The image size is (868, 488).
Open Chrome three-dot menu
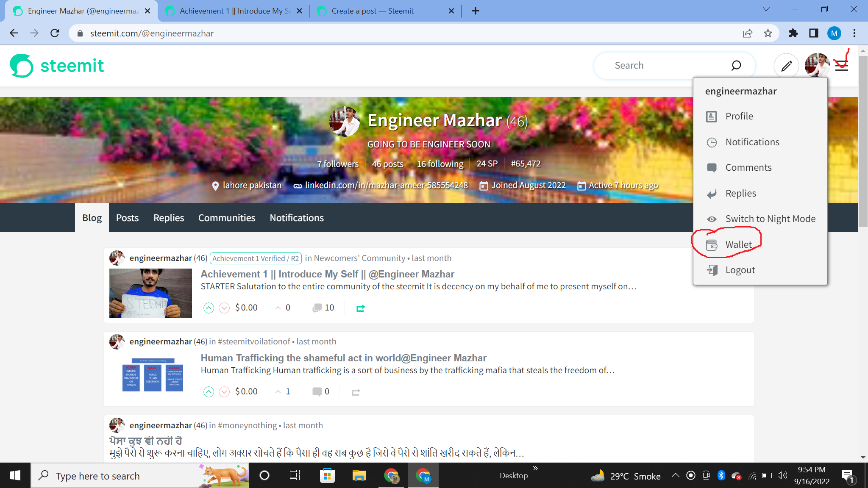[x=854, y=33]
